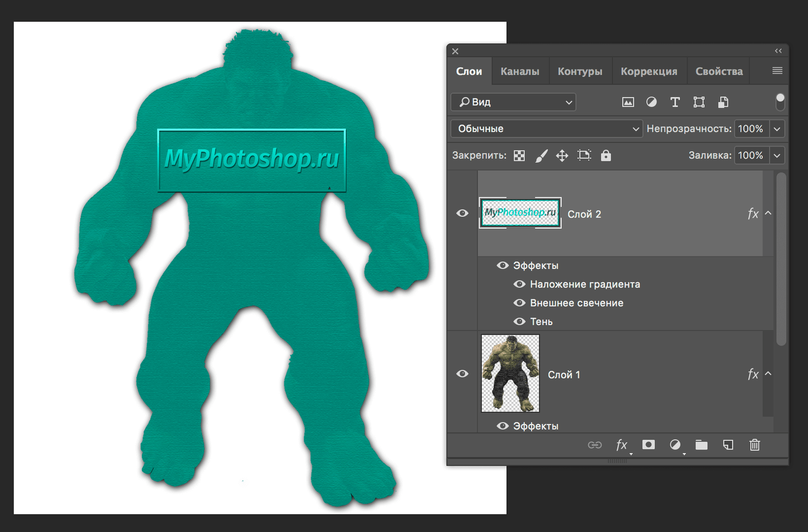The image size is (808, 532).
Task: Toggle visibility of Наложение градиента effect
Action: (519, 284)
